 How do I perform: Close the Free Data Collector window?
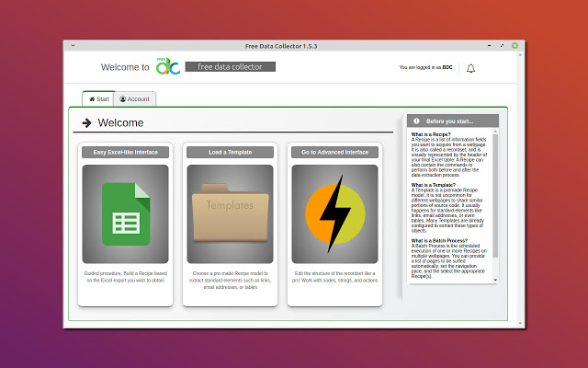click(x=514, y=46)
